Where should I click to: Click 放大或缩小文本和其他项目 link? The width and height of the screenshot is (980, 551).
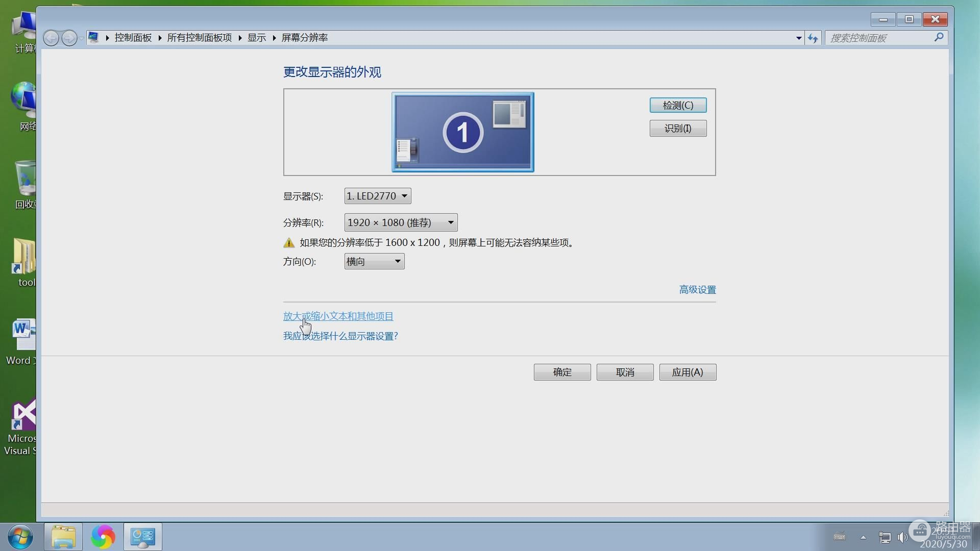click(338, 316)
